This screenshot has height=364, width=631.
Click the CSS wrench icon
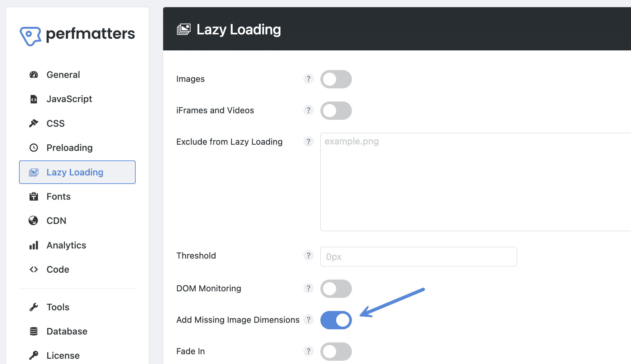click(x=33, y=123)
